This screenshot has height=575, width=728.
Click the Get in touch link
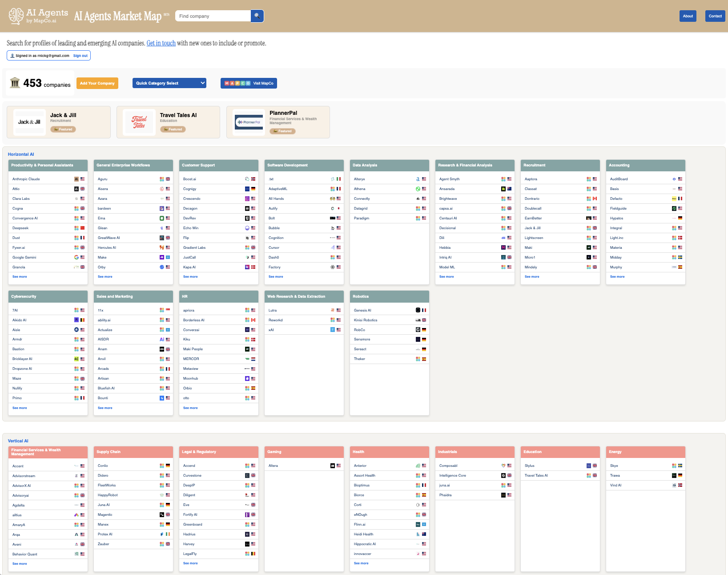(161, 43)
